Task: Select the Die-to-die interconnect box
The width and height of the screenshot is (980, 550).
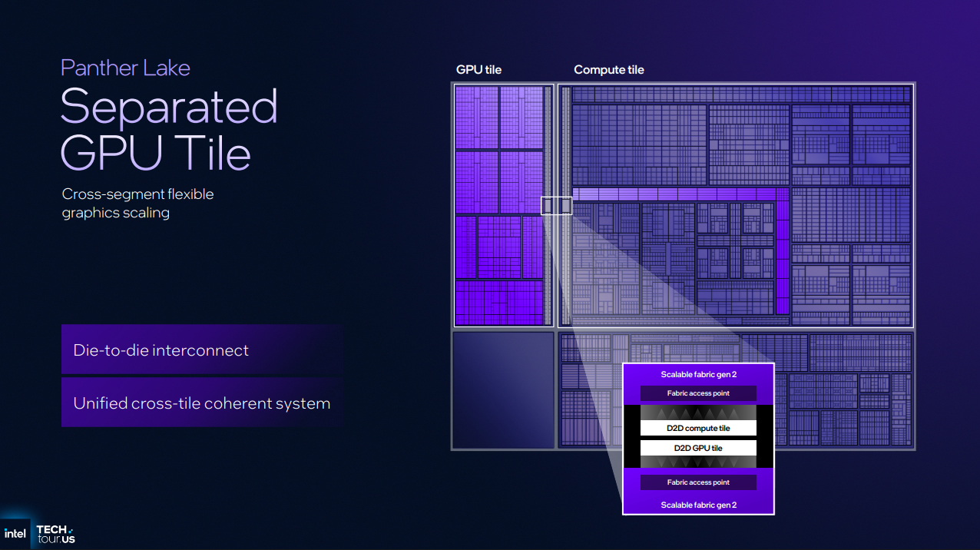Action: 202,350
